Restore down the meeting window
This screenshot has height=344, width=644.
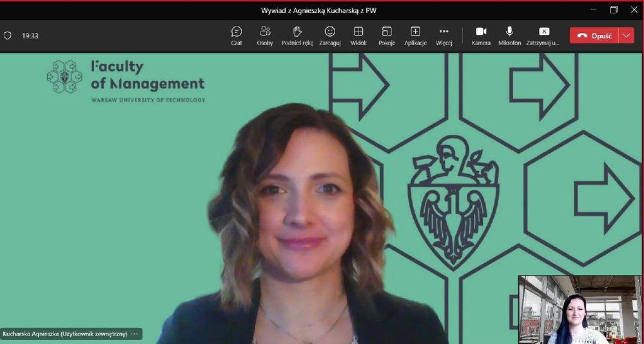point(614,10)
